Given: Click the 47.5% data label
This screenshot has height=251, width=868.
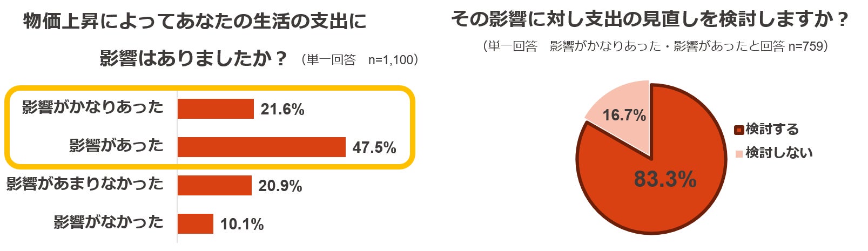Looking at the screenshot, I should [374, 147].
